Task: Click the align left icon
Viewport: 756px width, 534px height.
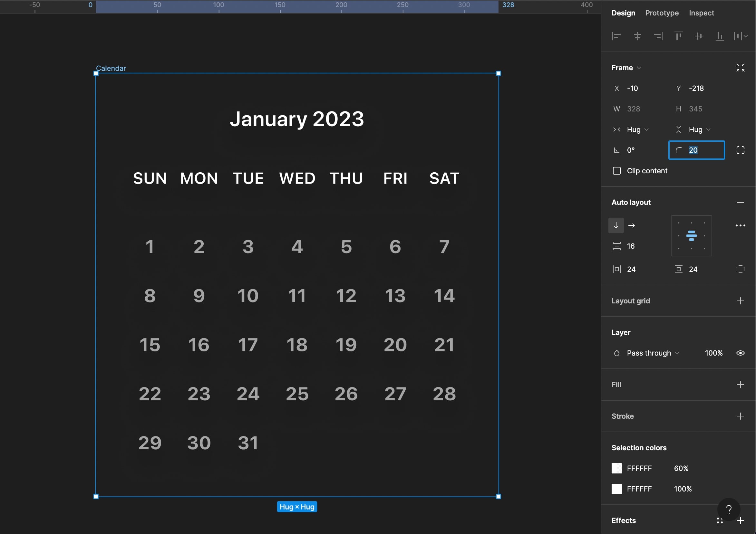Action: 616,36
